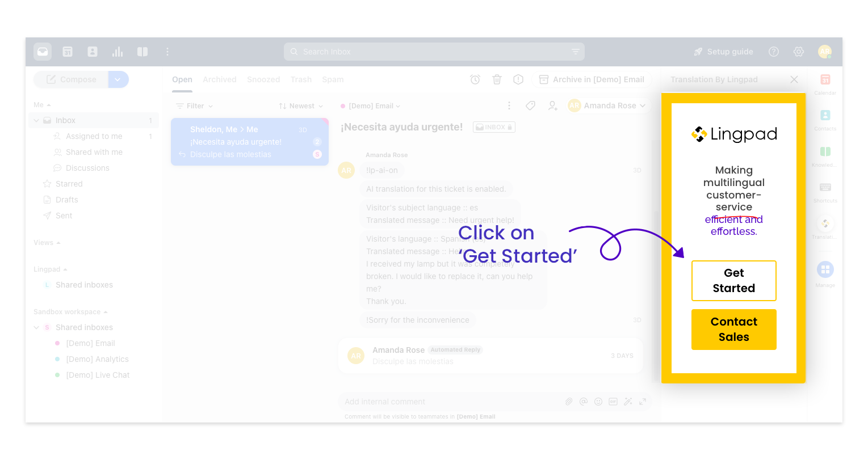Select Shared with me

coord(94,152)
